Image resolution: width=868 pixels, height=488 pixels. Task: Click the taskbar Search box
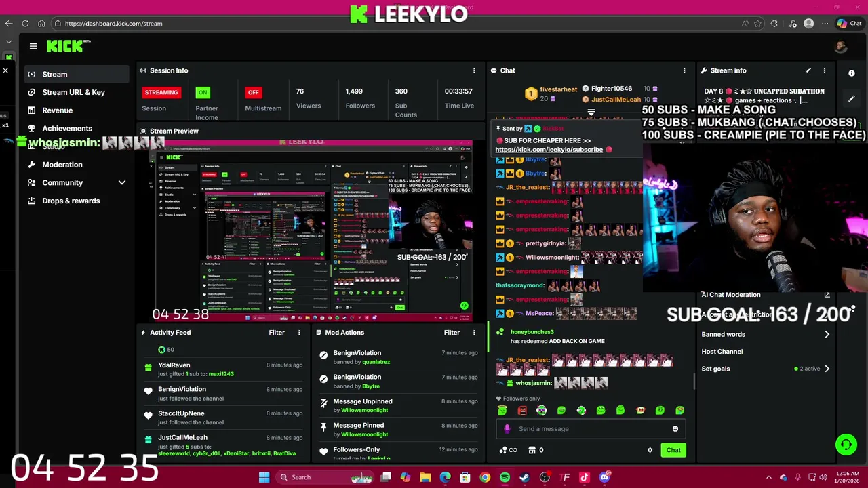pos(324,477)
